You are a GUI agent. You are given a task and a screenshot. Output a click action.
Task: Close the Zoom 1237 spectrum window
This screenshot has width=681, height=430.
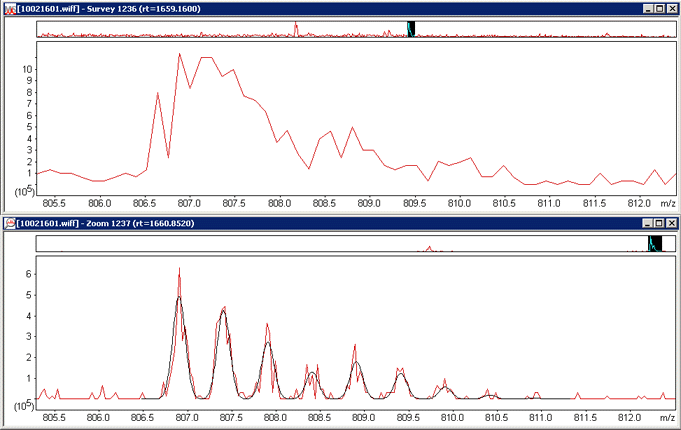tap(671, 222)
